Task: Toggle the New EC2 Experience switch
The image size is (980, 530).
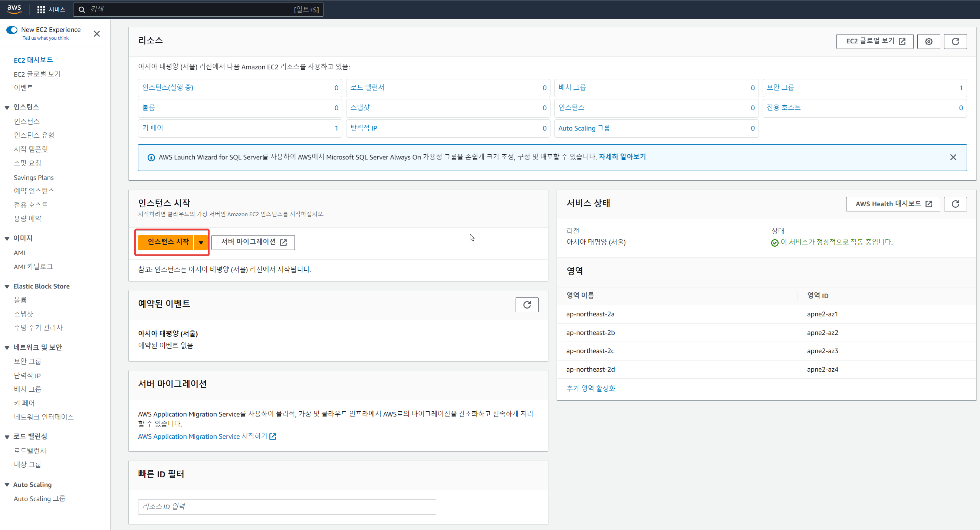Action: coord(12,30)
